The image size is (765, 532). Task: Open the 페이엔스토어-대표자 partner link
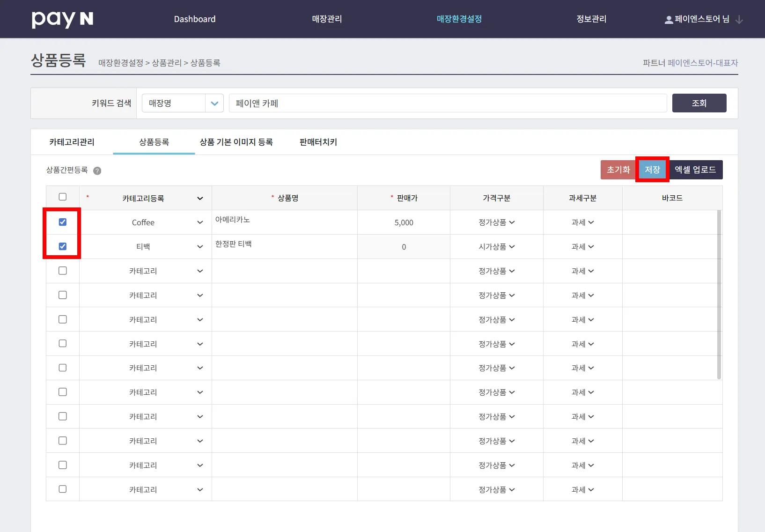703,63
